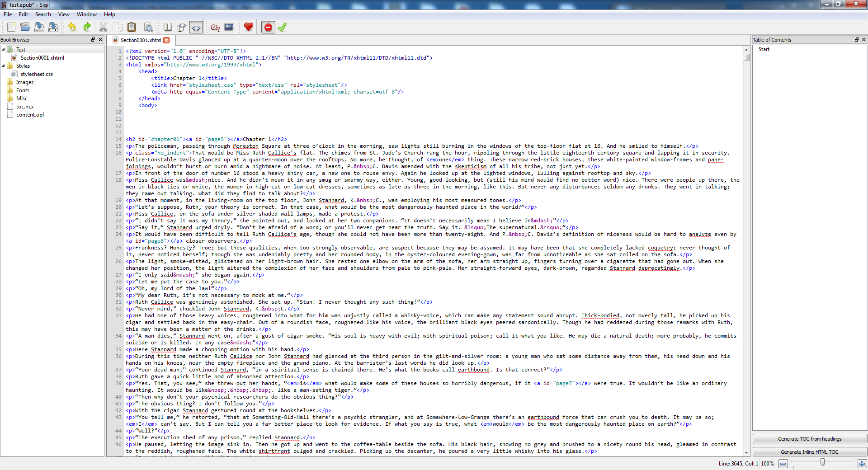Image resolution: width=868 pixels, height=470 pixels.
Task: Select the Text folder
Action: tap(21, 50)
